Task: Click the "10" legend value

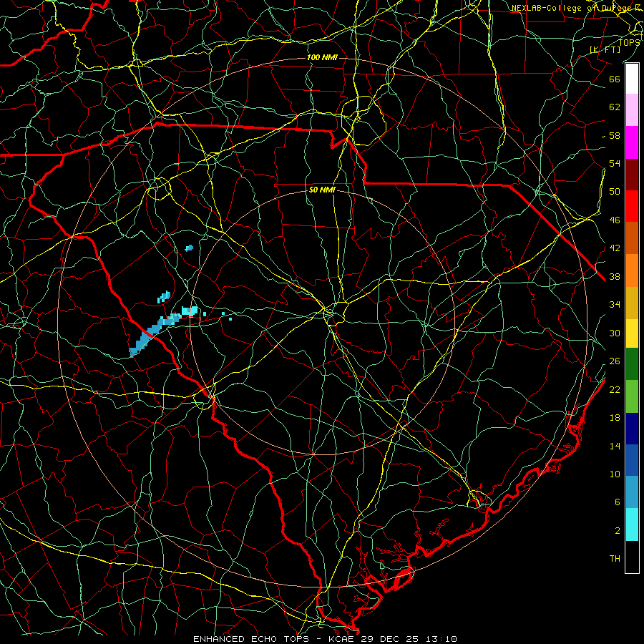Action: [615, 474]
